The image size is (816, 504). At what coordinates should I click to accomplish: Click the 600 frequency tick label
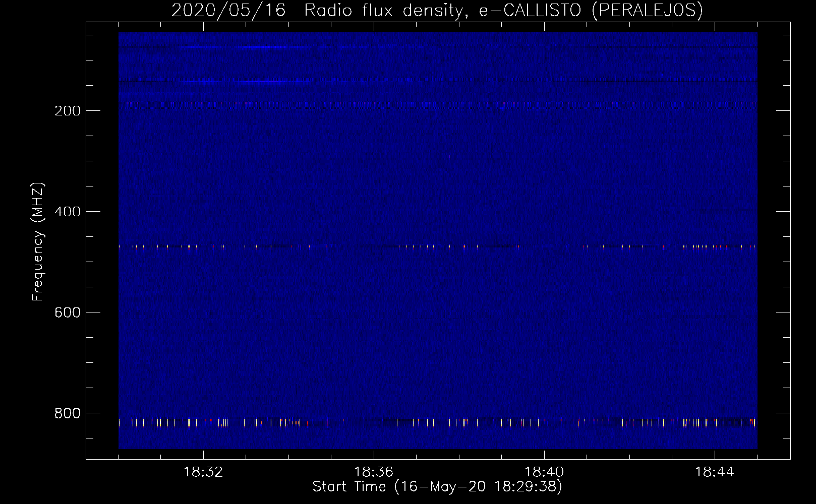coord(68,312)
